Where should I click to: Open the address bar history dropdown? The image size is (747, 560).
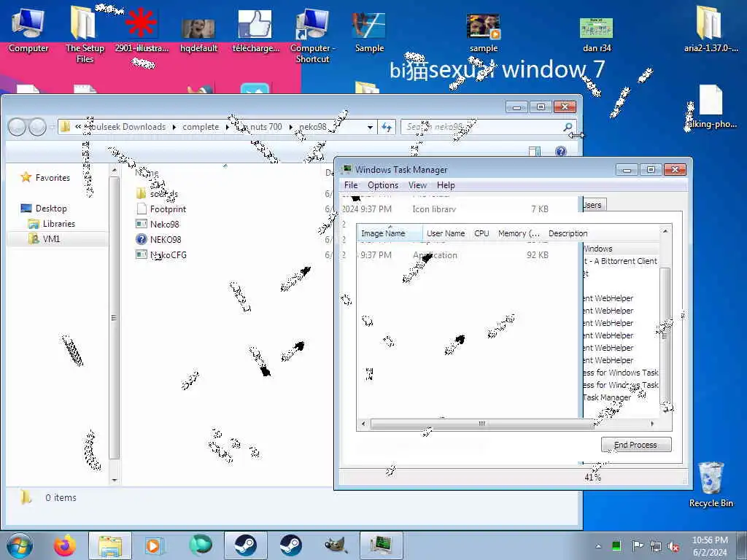370,127
